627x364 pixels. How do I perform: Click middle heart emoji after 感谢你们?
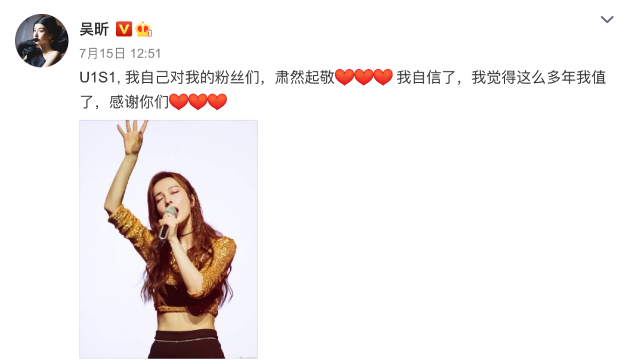coord(197,102)
